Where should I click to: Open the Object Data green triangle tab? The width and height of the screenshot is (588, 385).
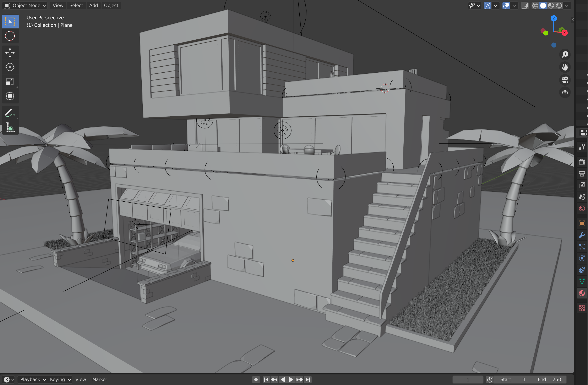coord(582,281)
